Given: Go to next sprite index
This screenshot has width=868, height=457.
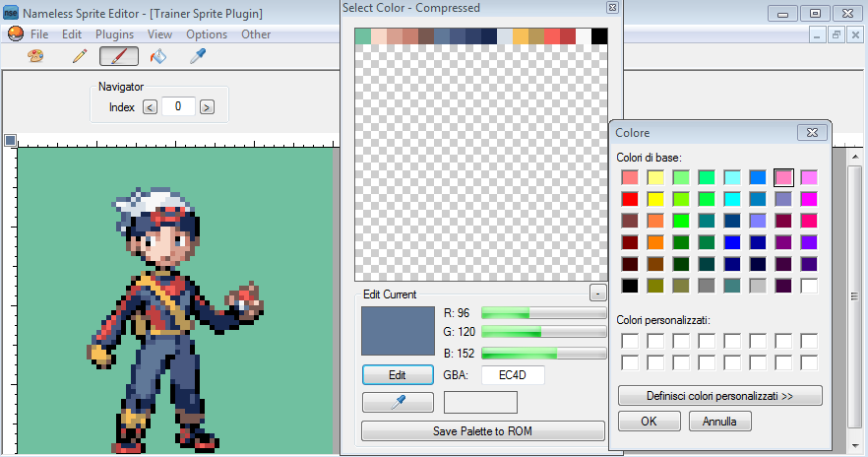Looking at the screenshot, I should click(x=207, y=107).
